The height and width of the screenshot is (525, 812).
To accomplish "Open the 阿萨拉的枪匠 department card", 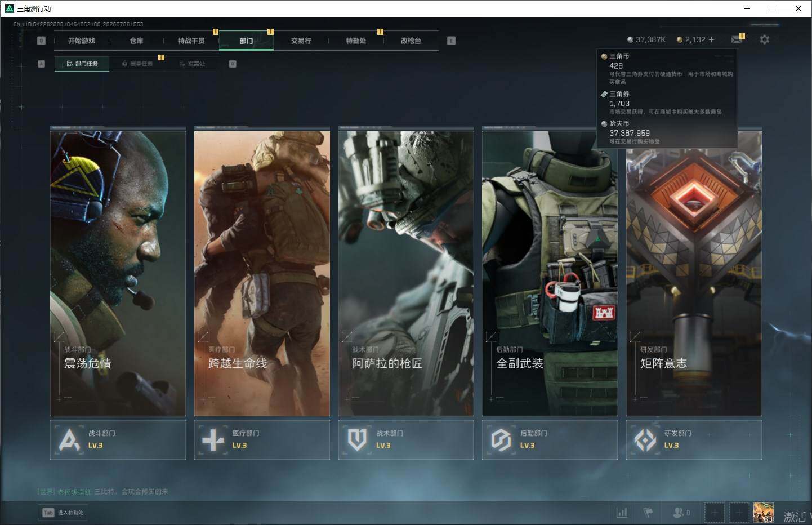I will pos(406,271).
